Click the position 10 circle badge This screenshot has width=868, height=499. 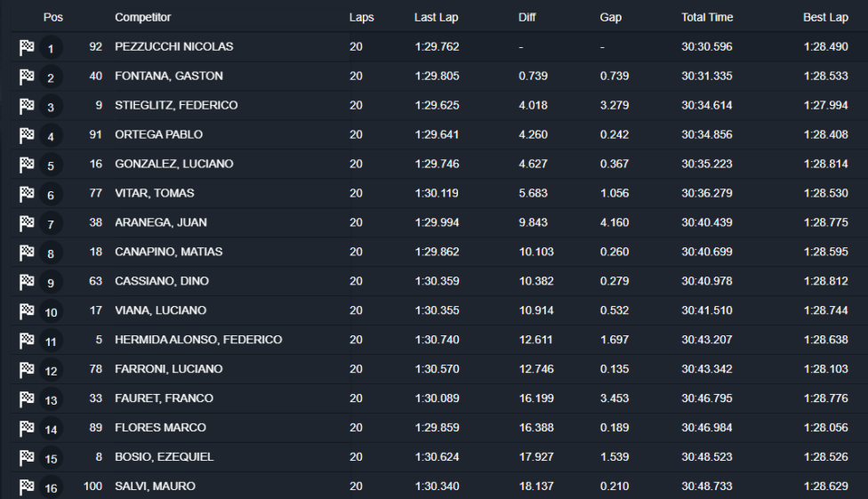51,312
